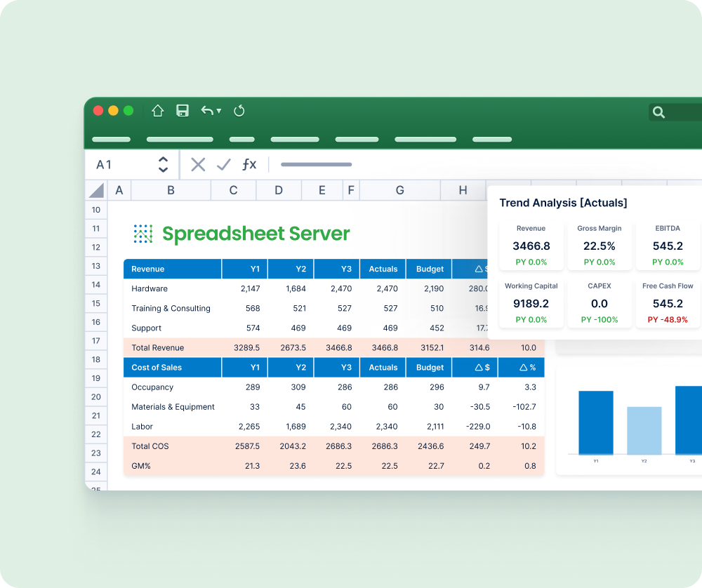This screenshot has height=588, width=702.
Task: Select column G header
Action: tap(399, 190)
